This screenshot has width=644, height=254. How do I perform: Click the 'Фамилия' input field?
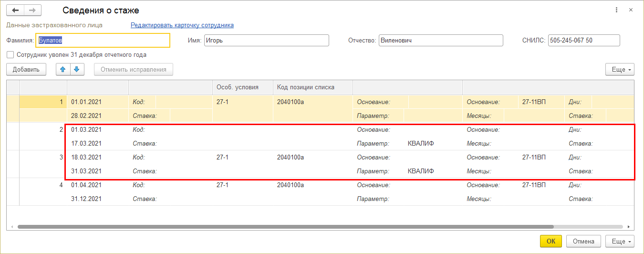[103, 41]
